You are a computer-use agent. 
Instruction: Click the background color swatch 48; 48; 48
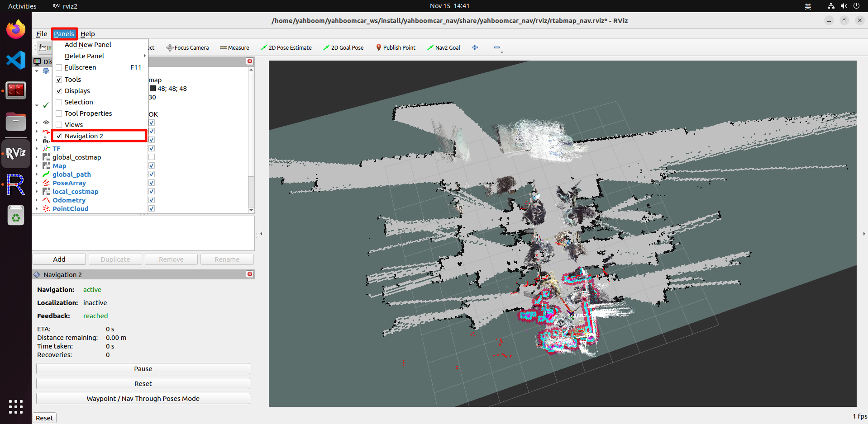pos(153,89)
